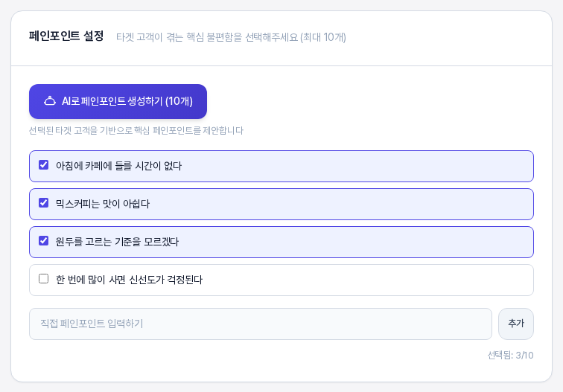Click the 추가 button

click(516, 324)
